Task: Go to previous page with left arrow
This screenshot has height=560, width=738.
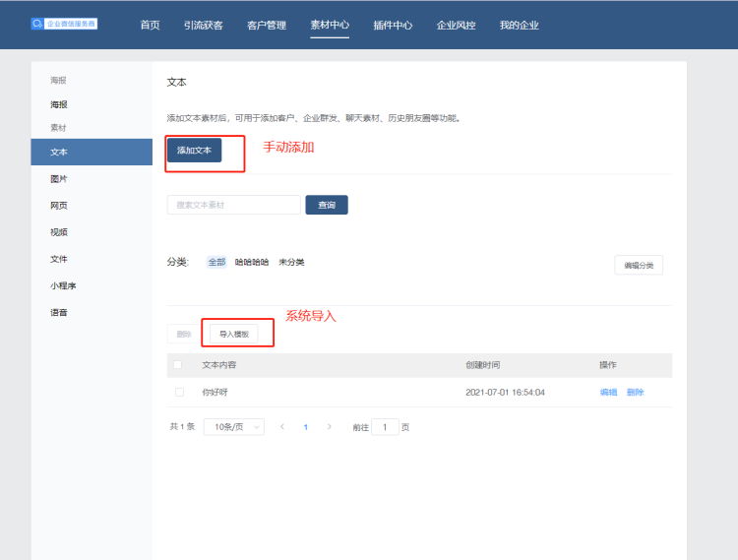Action: [283, 427]
